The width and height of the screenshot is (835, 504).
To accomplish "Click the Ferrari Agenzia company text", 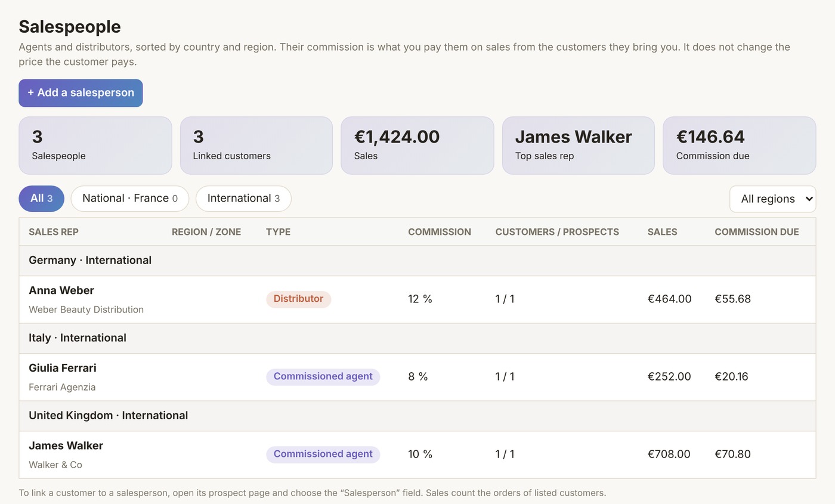I will pyautogui.click(x=62, y=387).
